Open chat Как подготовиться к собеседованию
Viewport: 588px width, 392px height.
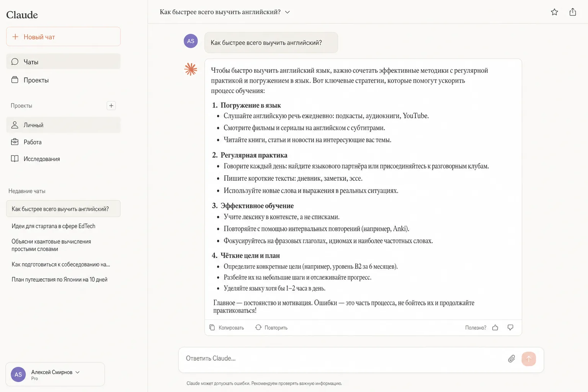(x=60, y=265)
